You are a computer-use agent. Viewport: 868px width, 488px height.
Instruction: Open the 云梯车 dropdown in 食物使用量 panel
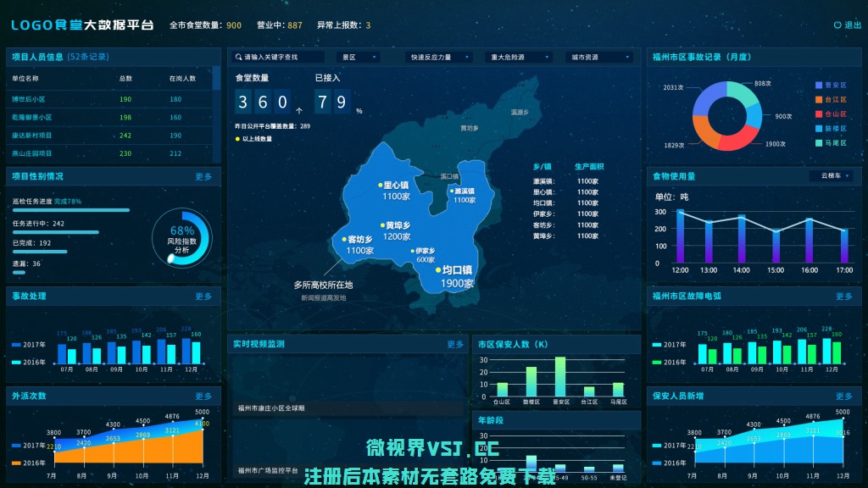[835, 176]
